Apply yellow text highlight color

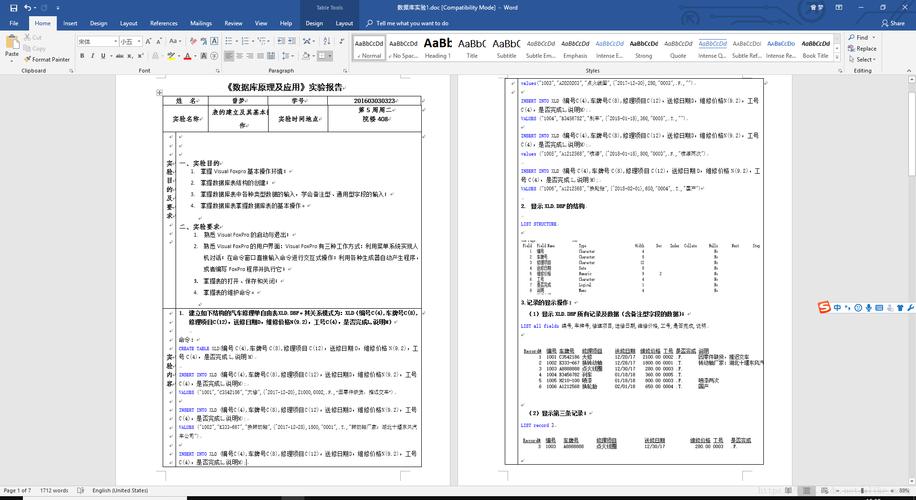[x=170, y=56]
